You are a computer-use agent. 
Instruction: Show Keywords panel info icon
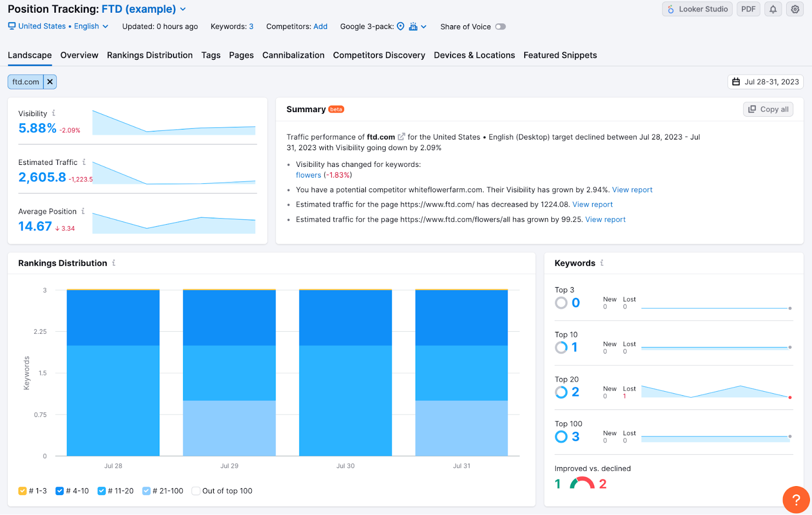coord(602,263)
